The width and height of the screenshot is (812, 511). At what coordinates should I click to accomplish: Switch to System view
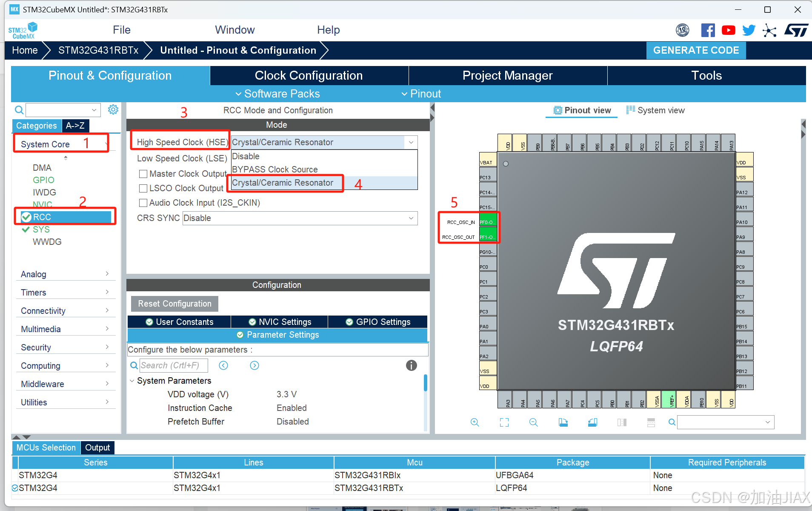point(655,110)
